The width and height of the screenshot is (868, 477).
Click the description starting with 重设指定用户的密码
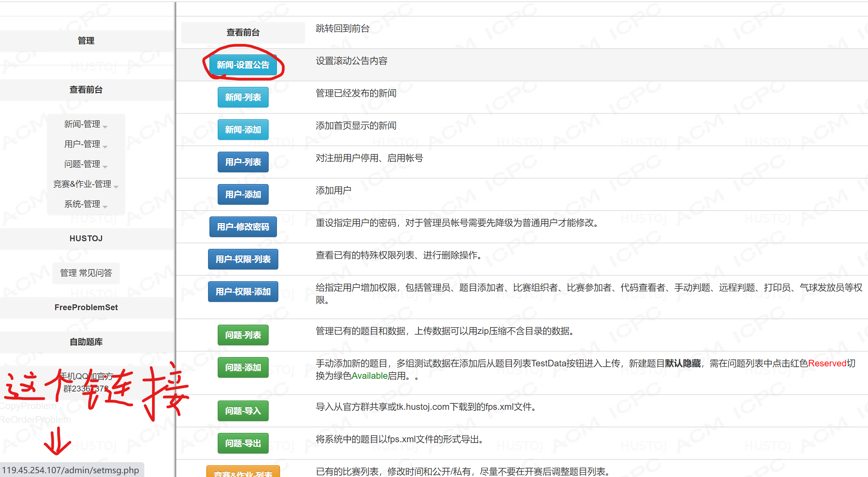[x=458, y=223]
